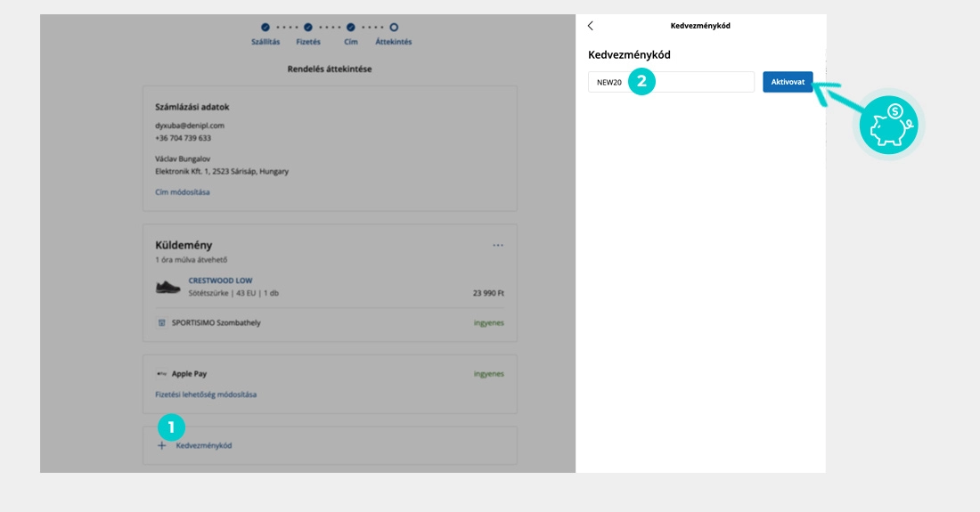Click the Küldemény heading
Viewport: 980px width, 512px height.
click(x=184, y=246)
